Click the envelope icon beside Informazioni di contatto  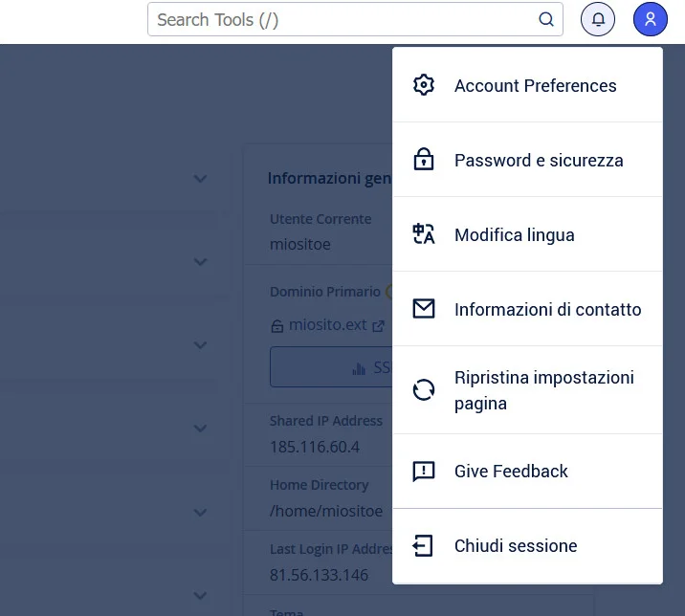coord(423,308)
